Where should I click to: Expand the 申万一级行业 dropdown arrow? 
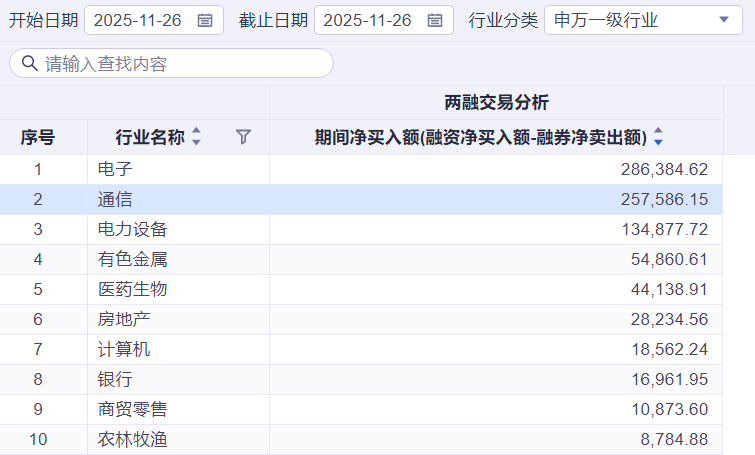tap(724, 20)
